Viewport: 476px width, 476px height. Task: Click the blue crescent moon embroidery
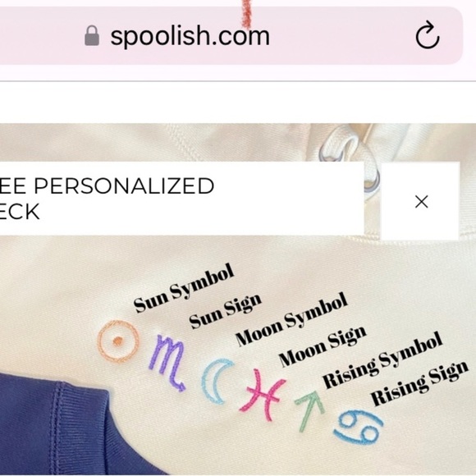(x=216, y=382)
